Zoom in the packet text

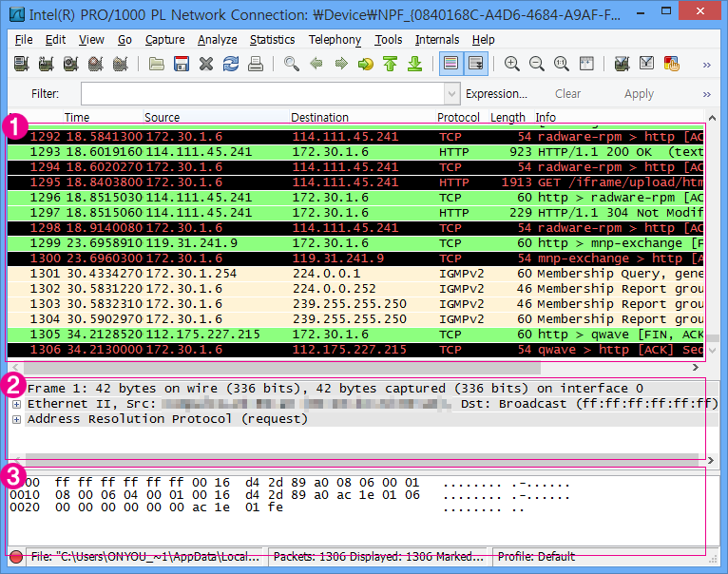tap(511, 64)
